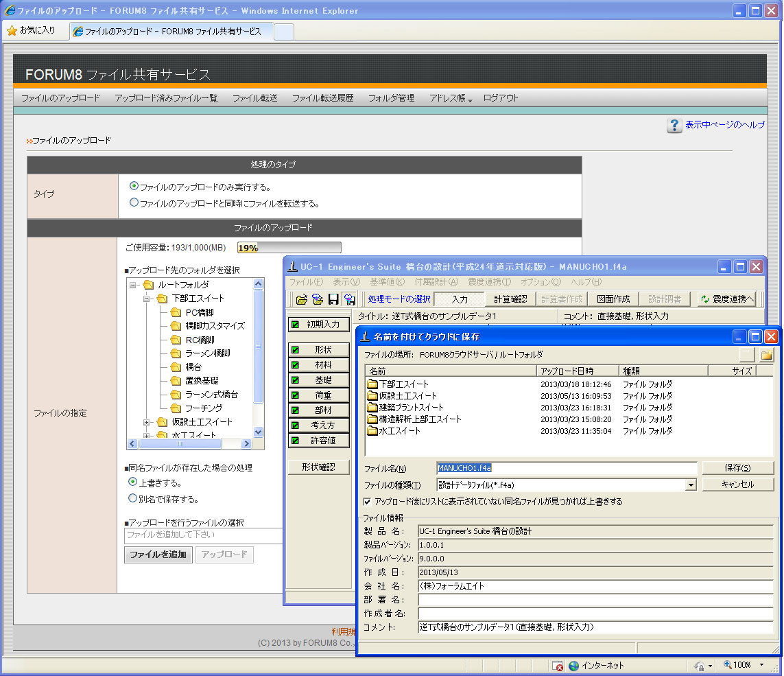Select ファイルのアップロードのみ実行する radio option
The width and height of the screenshot is (784, 676).
click(134, 186)
